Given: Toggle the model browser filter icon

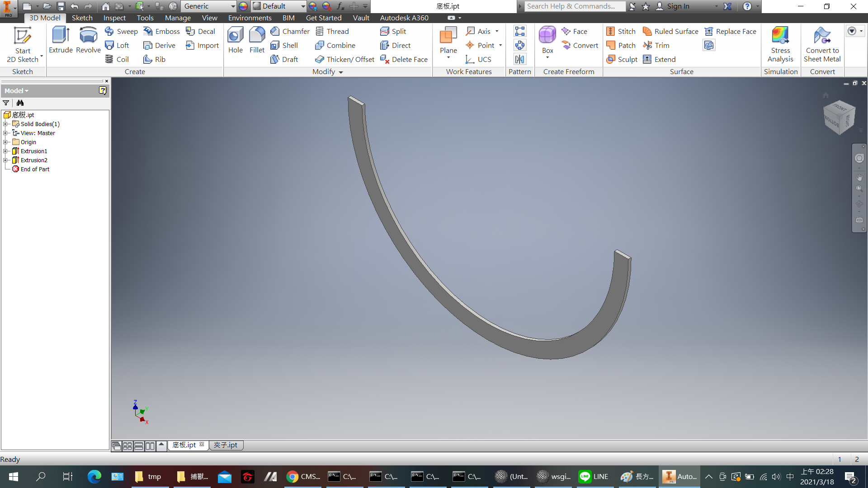Looking at the screenshot, I should [6, 103].
